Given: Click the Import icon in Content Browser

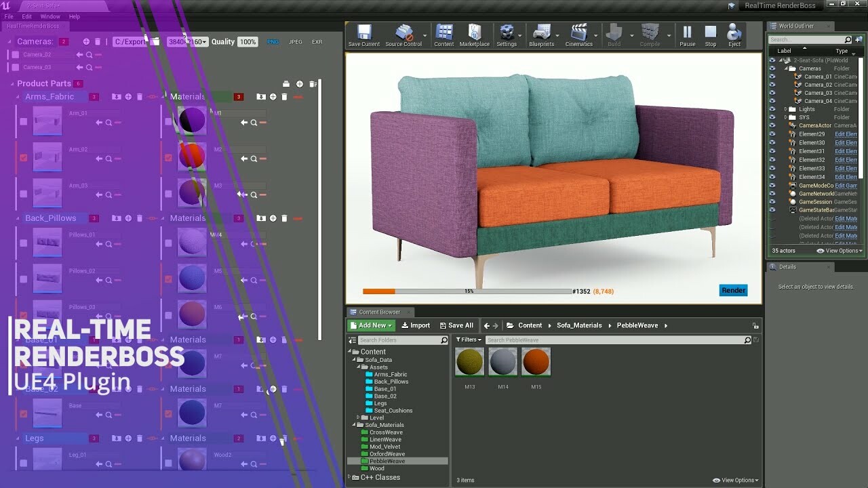Looking at the screenshot, I should [x=416, y=325].
